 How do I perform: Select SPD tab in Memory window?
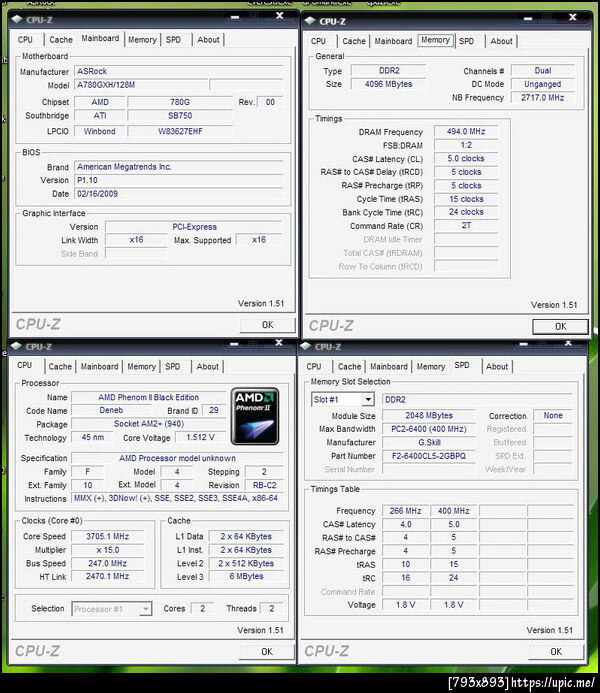pyautogui.click(x=466, y=41)
